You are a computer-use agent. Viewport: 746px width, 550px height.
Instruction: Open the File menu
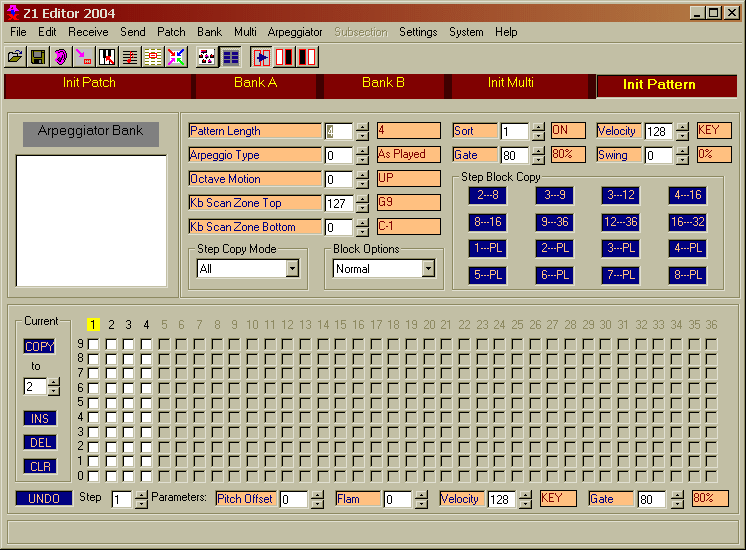point(18,32)
